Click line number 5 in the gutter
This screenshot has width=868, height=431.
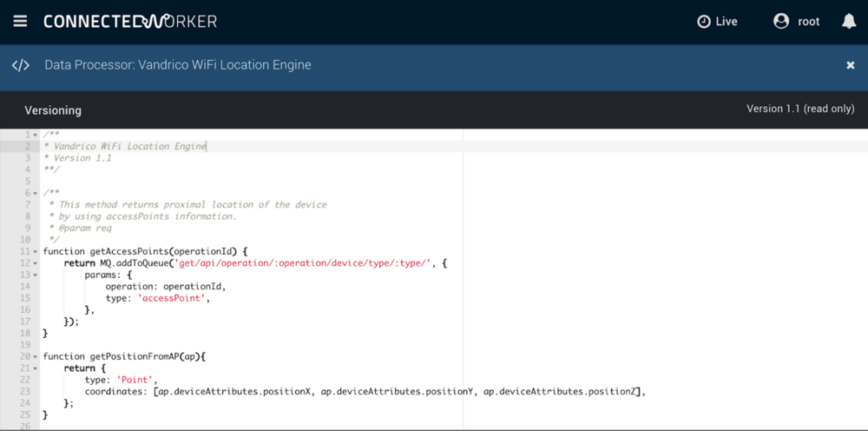coord(29,181)
